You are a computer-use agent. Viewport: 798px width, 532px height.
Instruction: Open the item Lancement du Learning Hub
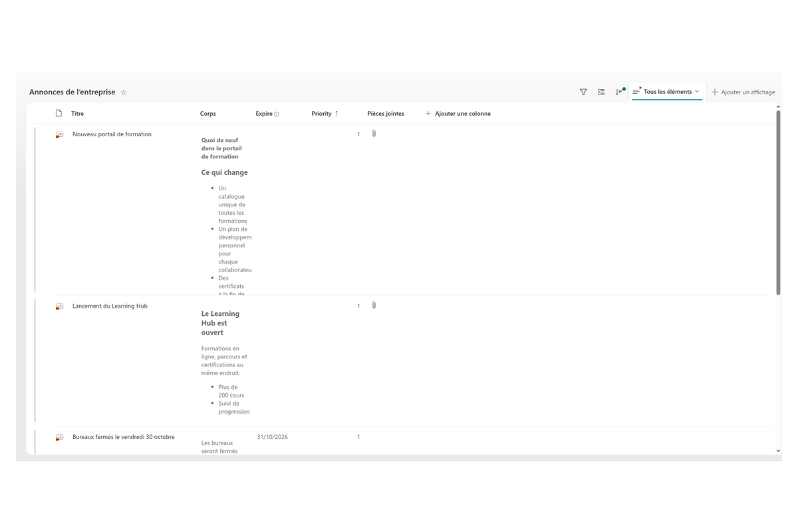[x=110, y=307]
